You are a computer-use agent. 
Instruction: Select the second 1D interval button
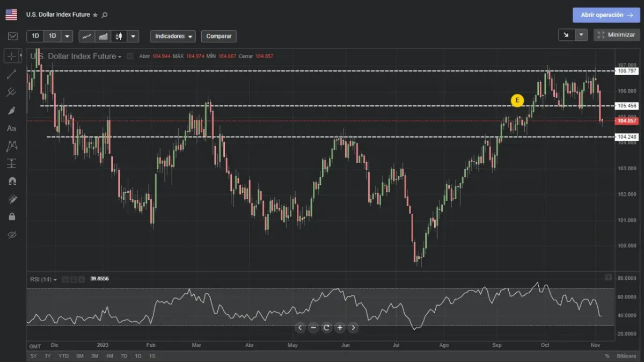[52, 36]
